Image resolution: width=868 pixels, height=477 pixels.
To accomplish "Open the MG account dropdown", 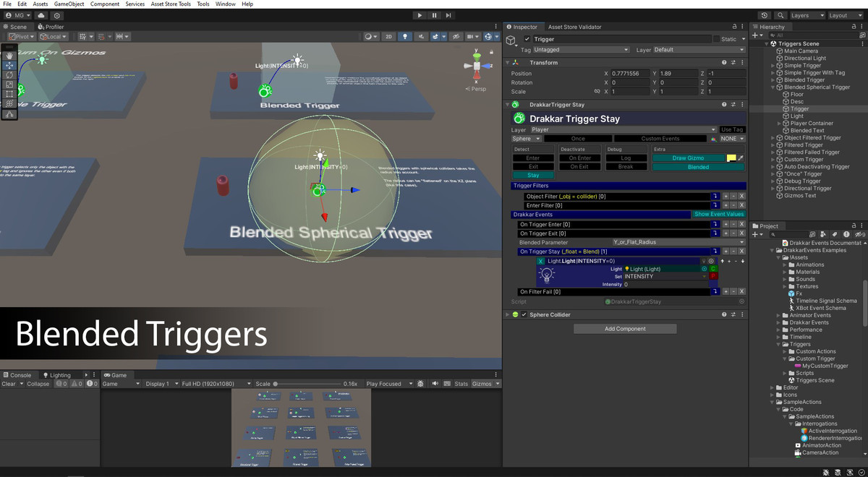I will pos(17,15).
